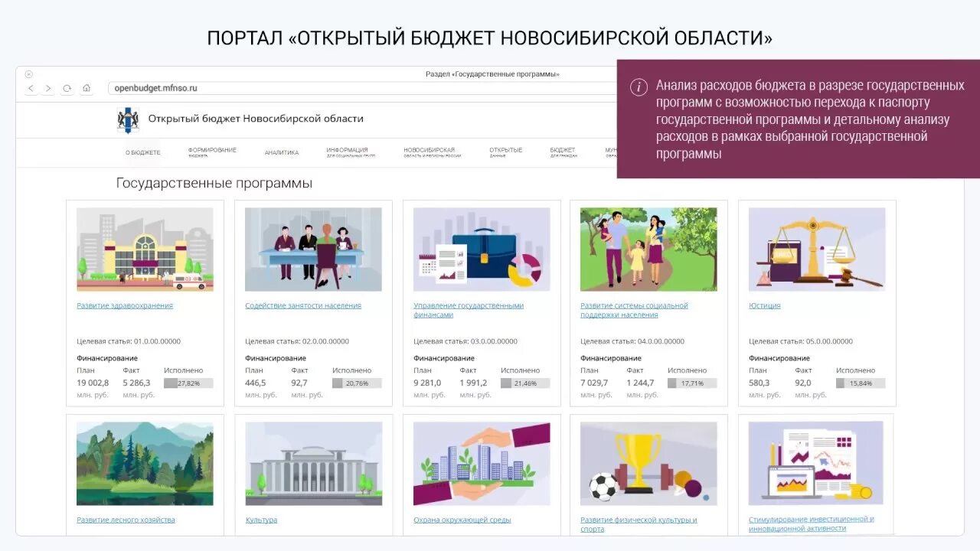The width and height of the screenshot is (980, 551).
Task: Click the 20,76% execution progress bar
Action: 357,383
